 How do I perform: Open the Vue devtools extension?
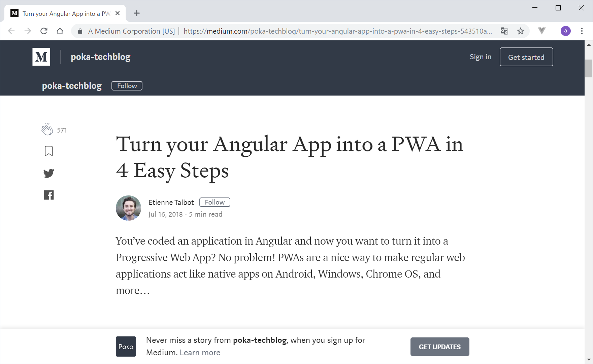542,31
